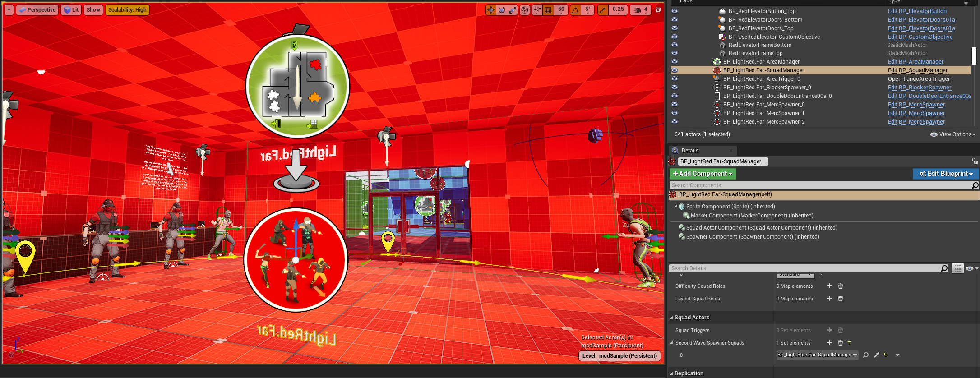The width and height of the screenshot is (980, 378).
Task: Open the surface snapping options
Action: (537, 10)
